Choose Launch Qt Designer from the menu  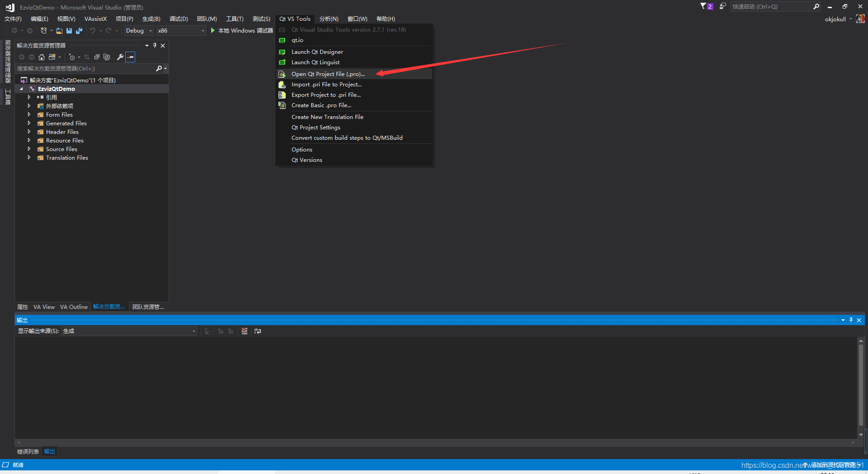point(354,52)
